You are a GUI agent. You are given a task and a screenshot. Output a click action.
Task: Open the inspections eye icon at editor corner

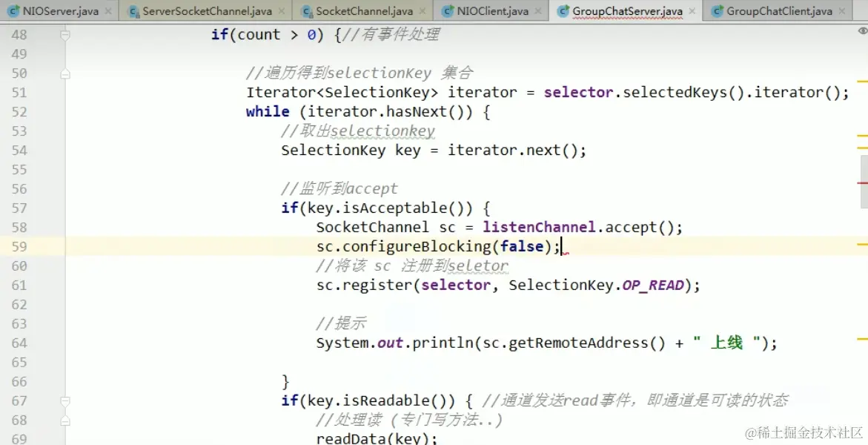click(863, 31)
